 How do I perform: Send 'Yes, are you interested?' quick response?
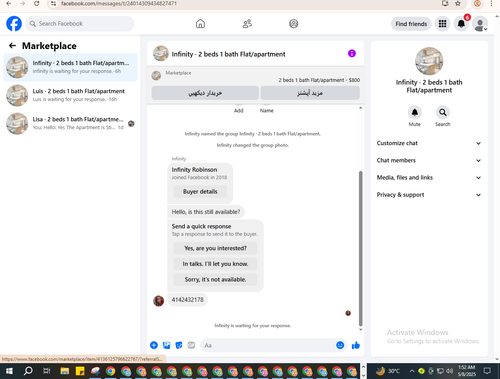tap(215, 248)
